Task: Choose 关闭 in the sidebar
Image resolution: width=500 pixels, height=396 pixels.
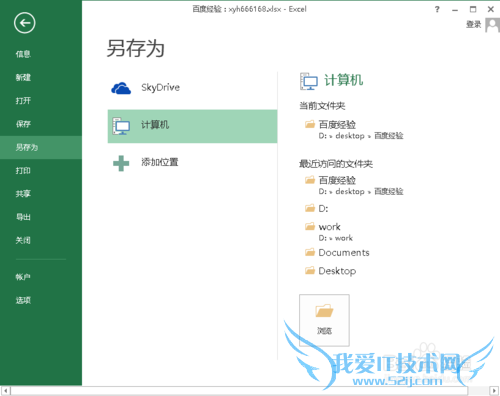Action: pyautogui.click(x=23, y=240)
